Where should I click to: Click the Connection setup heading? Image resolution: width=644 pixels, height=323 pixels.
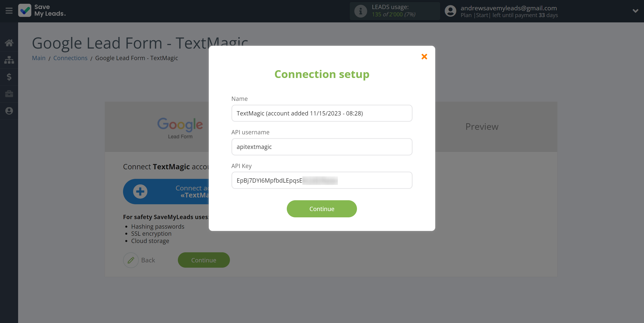pos(322,74)
